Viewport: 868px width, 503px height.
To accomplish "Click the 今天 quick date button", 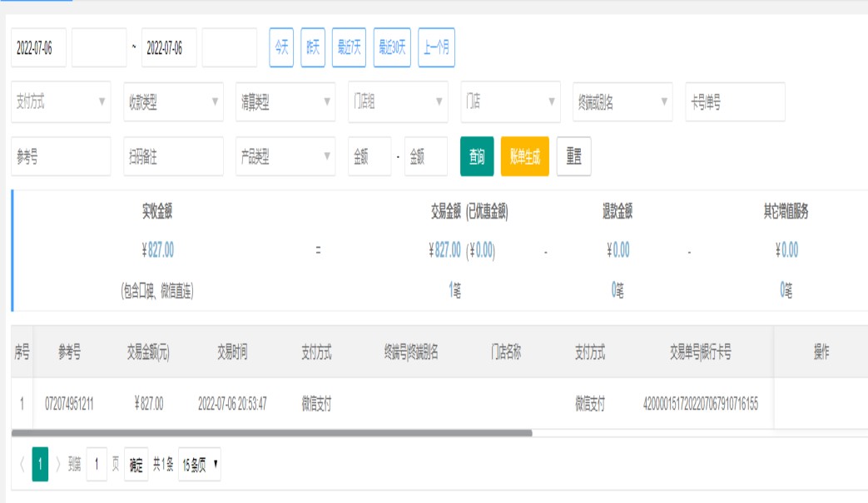I will pyautogui.click(x=280, y=48).
